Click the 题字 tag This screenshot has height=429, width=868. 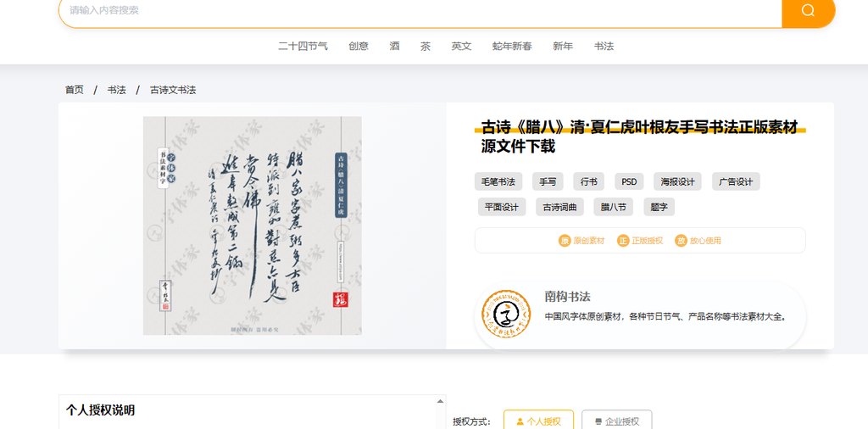point(659,207)
